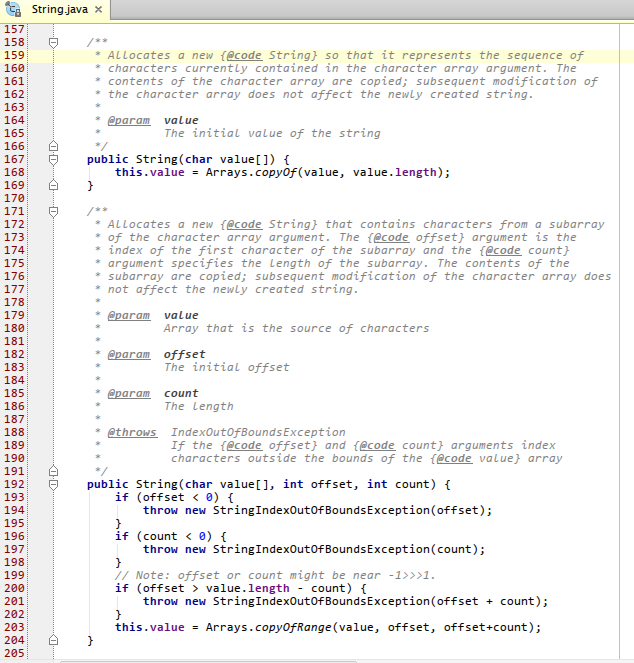Click 'The initial offset' description text

point(227,367)
